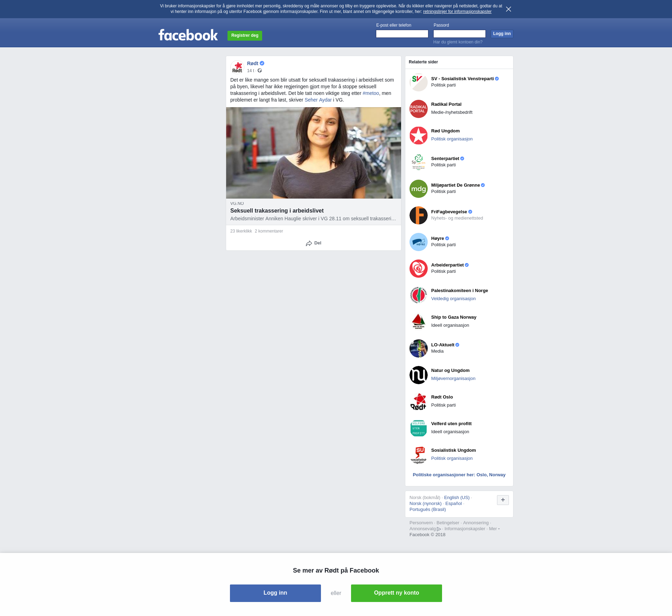Open Annonsering footer link
672x616 pixels.
[476, 523]
